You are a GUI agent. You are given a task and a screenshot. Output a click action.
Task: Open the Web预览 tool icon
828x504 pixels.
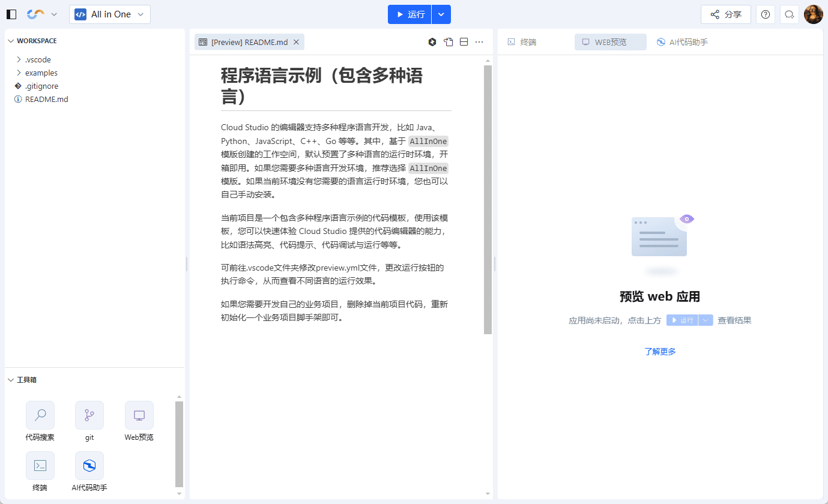click(139, 415)
